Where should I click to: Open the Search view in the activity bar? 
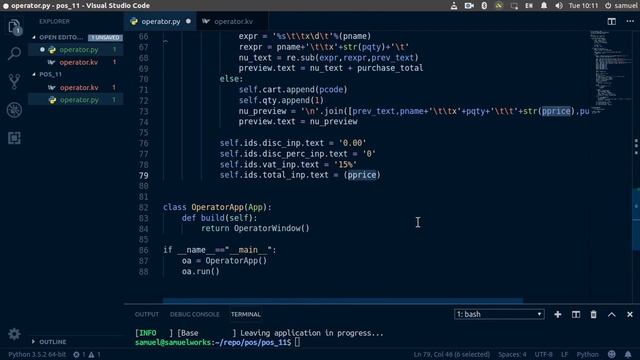pos(14,53)
